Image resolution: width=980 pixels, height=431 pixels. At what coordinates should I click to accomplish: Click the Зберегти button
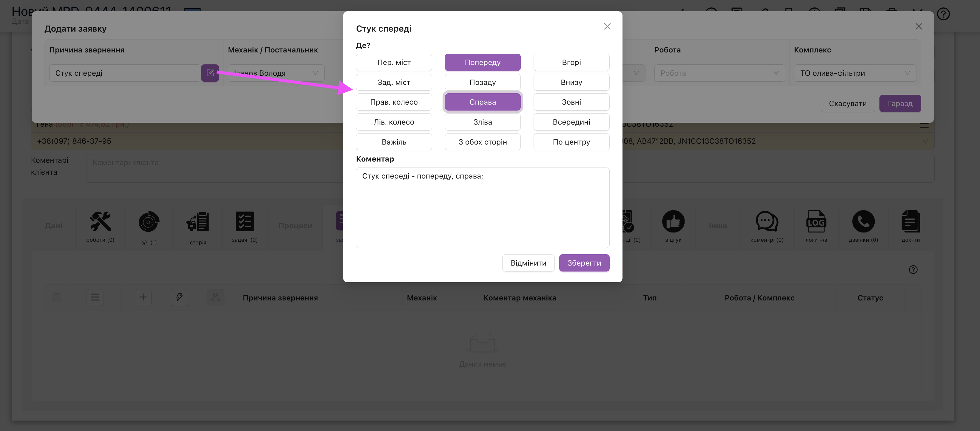click(584, 263)
